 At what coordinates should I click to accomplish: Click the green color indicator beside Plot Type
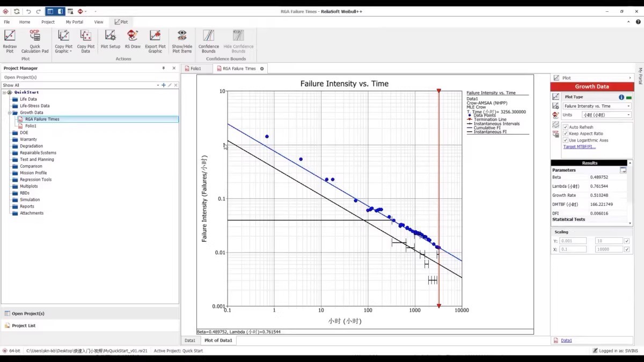pyautogui.click(x=629, y=98)
